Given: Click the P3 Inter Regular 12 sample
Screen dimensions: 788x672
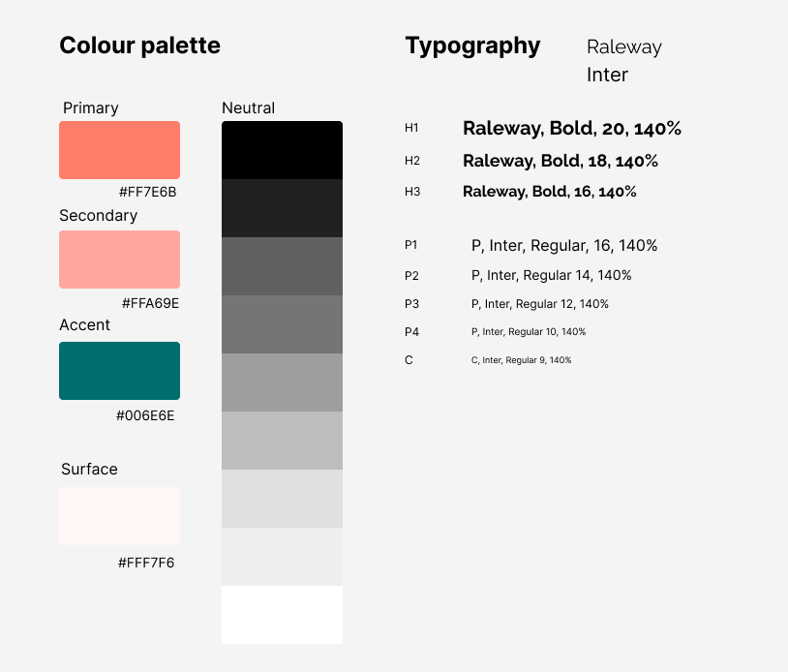Looking at the screenshot, I should [539, 304].
